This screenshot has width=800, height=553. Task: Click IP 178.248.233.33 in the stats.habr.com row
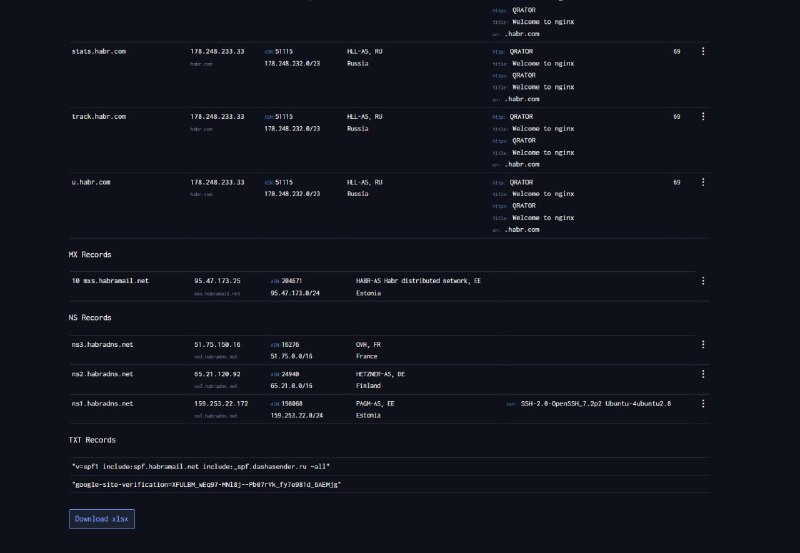(217, 52)
